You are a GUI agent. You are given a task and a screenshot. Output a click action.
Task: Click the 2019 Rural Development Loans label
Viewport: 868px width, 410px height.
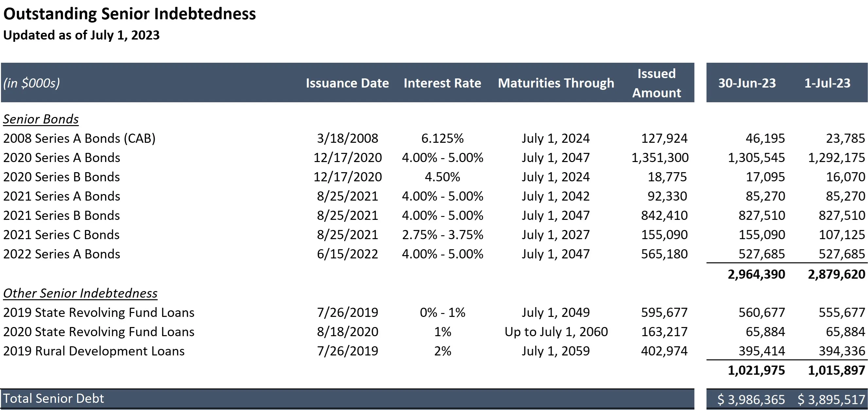tap(94, 351)
